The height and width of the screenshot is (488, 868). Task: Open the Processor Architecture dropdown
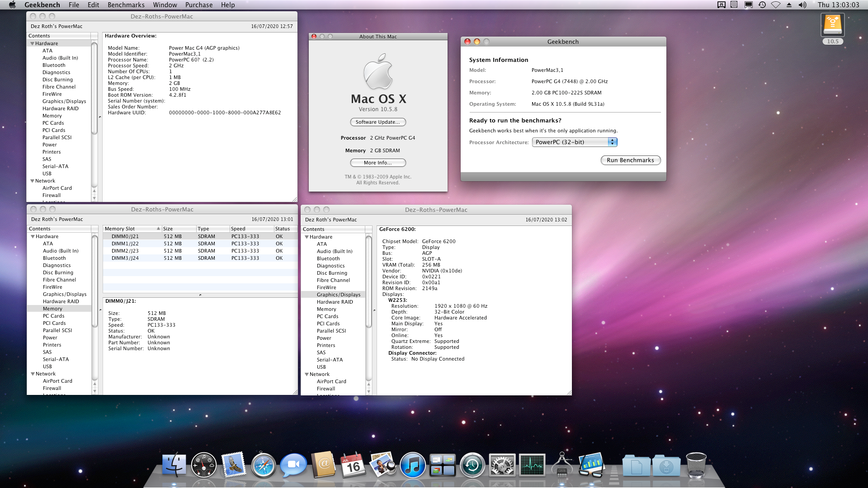[575, 142]
